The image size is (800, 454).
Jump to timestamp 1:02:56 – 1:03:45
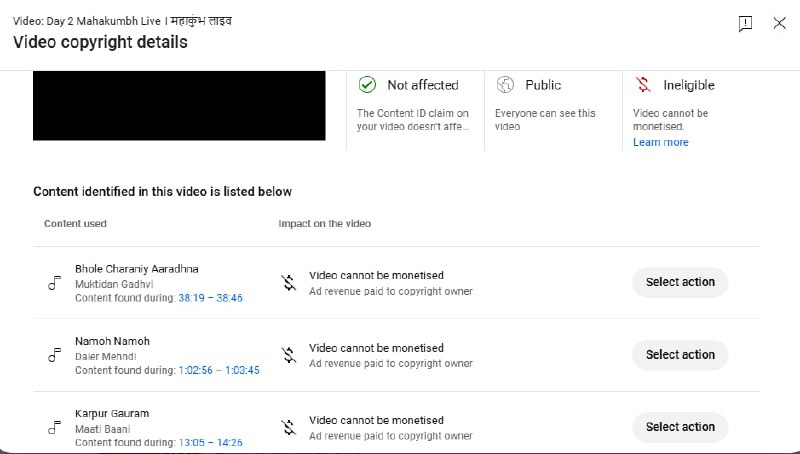[x=219, y=370]
